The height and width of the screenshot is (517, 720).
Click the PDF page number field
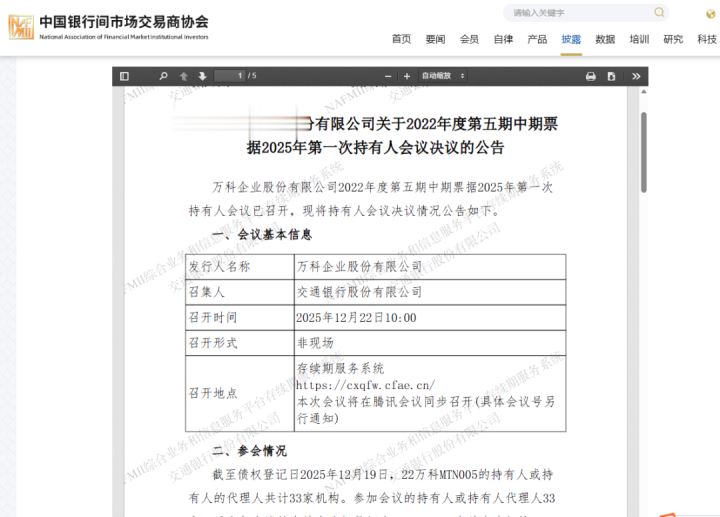[230, 76]
